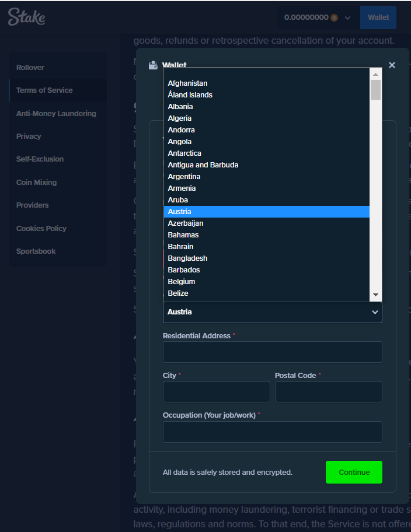Click the bitcoin currency icon

point(334,17)
